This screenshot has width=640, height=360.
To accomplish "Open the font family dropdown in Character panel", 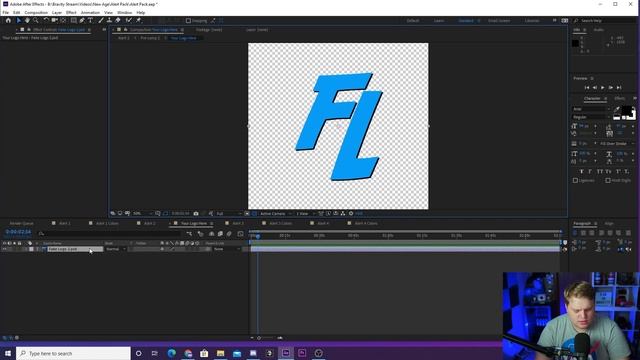I will (x=591, y=109).
